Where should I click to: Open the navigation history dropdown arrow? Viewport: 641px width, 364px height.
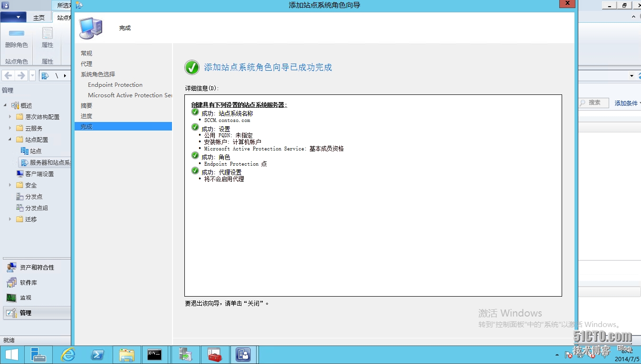(x=32, y=75)
